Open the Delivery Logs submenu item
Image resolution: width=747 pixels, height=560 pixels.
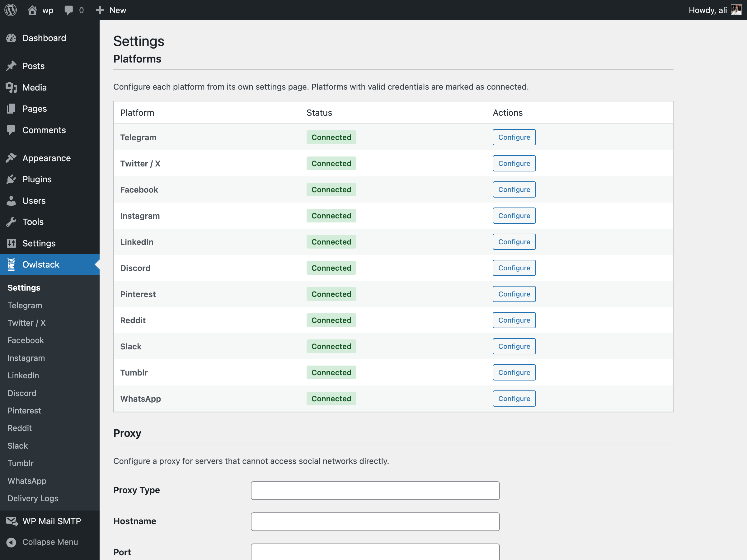coord(33,498)
